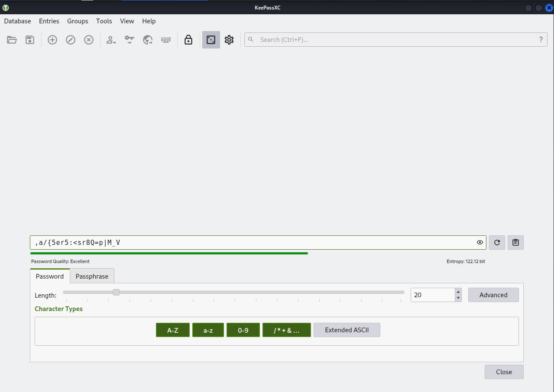
Task: Open the Help menu
Action: (x=149, y=21)
